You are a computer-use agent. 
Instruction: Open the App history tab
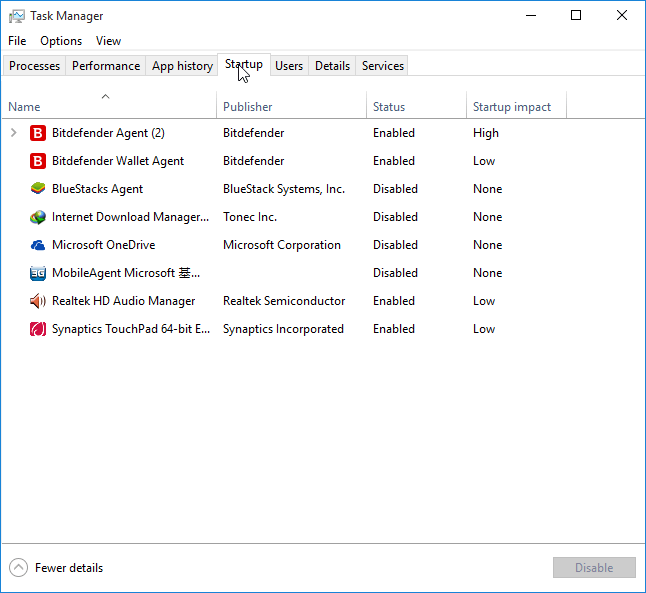(182, 66)
